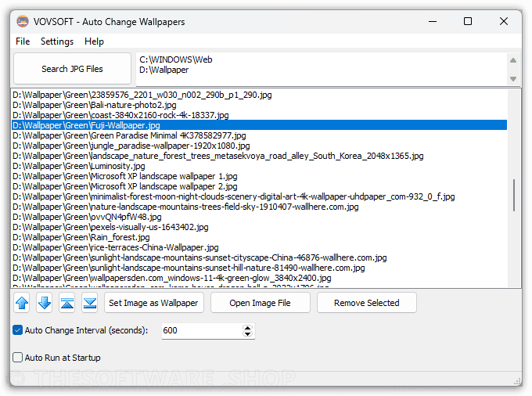The height and width of the screenshot is (396, 532).
Task: Increase interval with spinner up arrow
Action: coord(248,328)
